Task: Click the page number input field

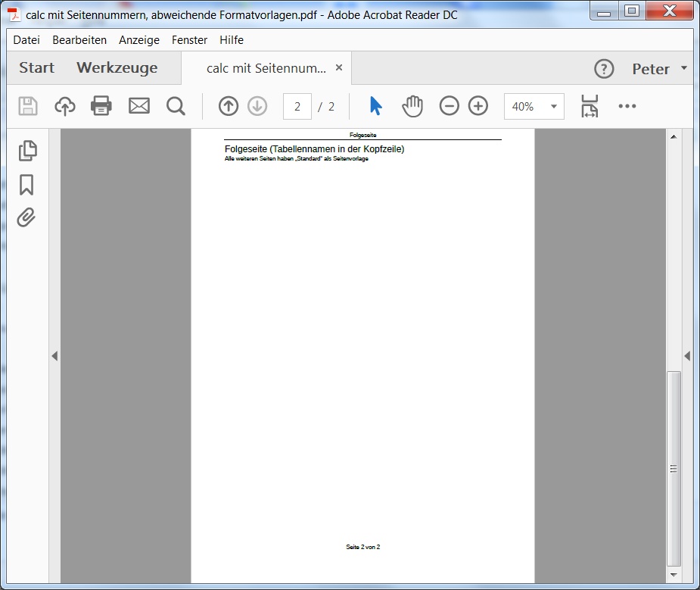Action: click(x=297, y=106)
